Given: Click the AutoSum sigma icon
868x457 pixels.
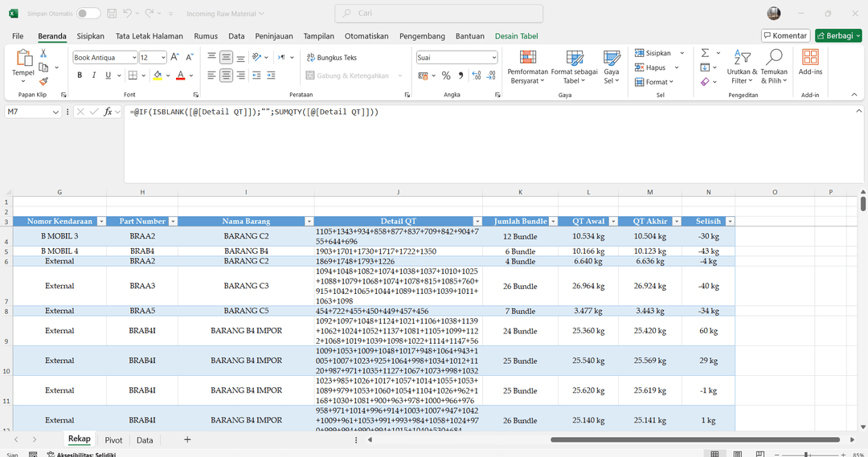Looking at the screenshot, I should (705, 53).
